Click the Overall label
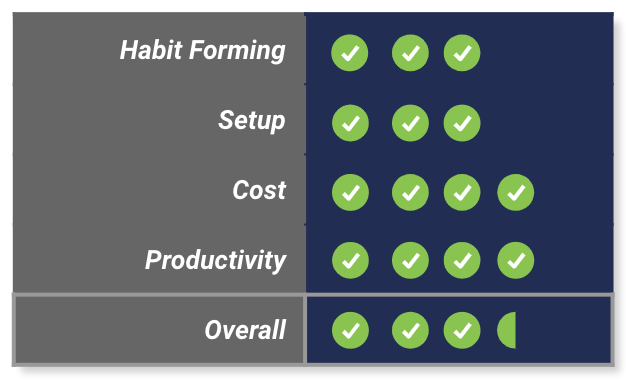Viewport: 626px width, 380px height. point(246,330)
